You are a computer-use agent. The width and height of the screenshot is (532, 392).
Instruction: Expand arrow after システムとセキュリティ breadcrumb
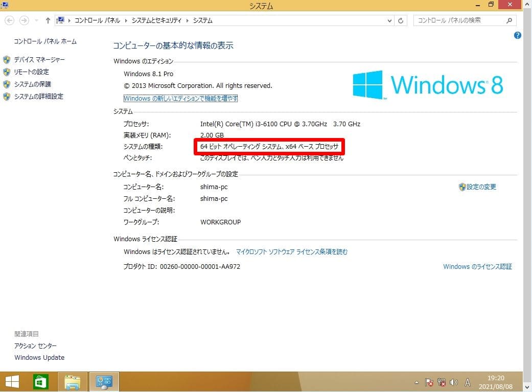pyautogui.click(x=187, y=21)
